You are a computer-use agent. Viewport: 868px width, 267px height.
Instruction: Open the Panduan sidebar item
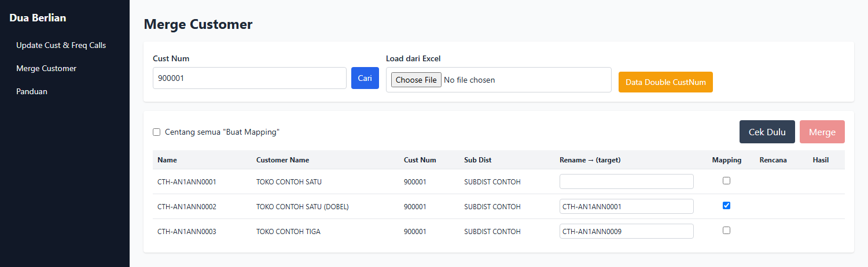point(32,91)
